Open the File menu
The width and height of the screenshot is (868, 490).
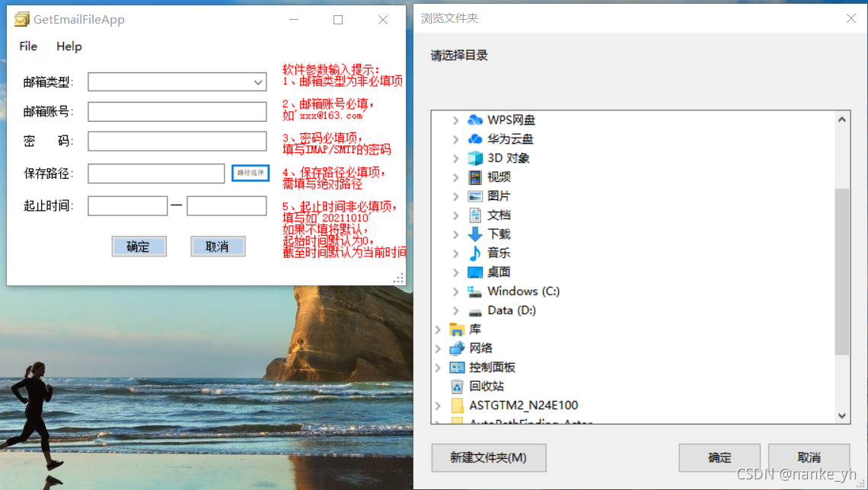click(x=28, y=46)
